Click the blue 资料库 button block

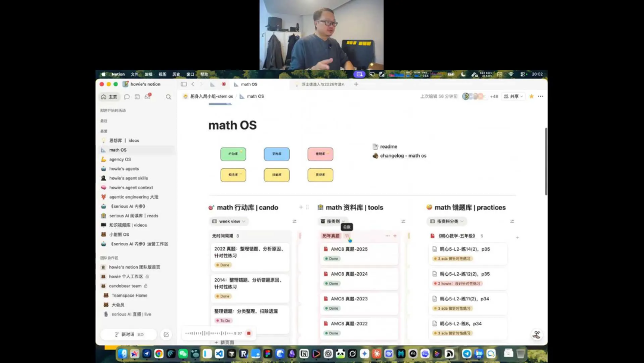tap(277, 154)
